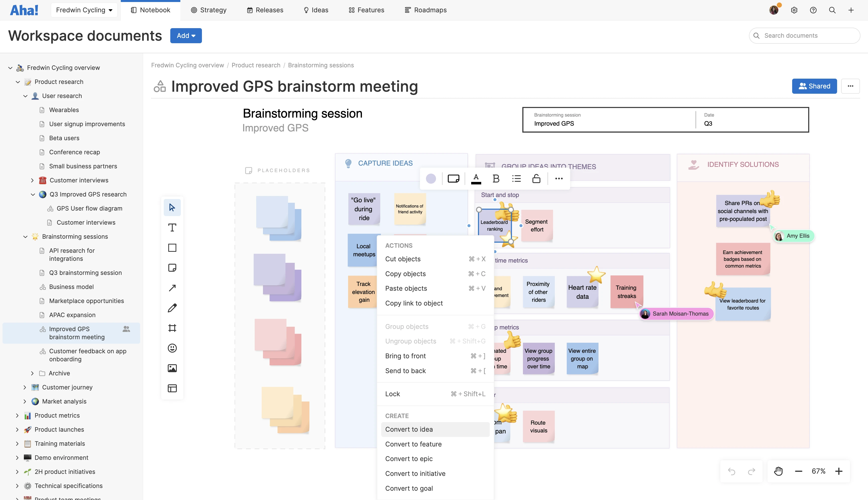Activate the hand pan tool
This screenshot has height=500, width=868.
pyautogui.click(x=778, y=471)
